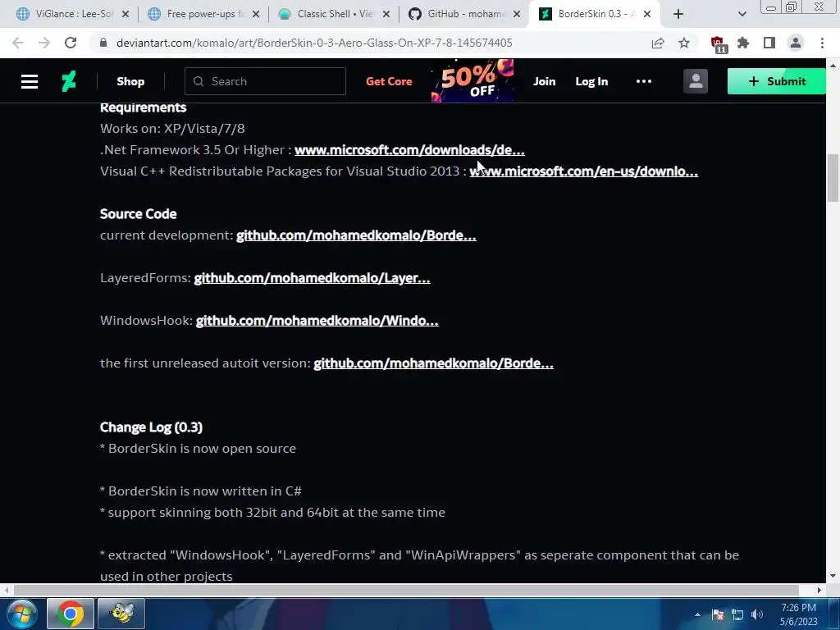The image size is (840, 630).
Task: Open the current development GitHub link
Action: pyautogui.click(x=356, y=235)
